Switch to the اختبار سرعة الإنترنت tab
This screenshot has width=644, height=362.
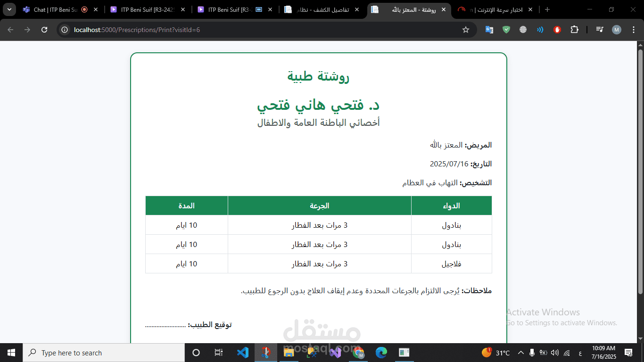pos(496,9)
